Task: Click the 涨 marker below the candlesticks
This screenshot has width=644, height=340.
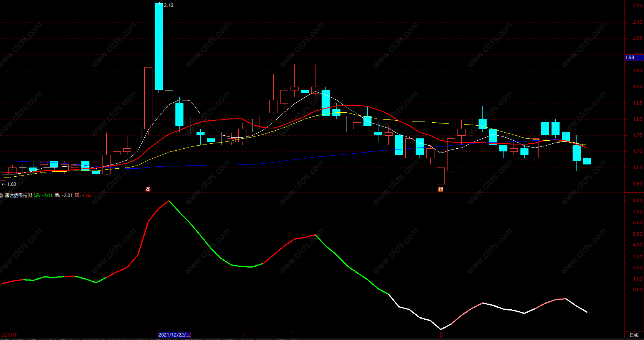Action: (148, 189)
